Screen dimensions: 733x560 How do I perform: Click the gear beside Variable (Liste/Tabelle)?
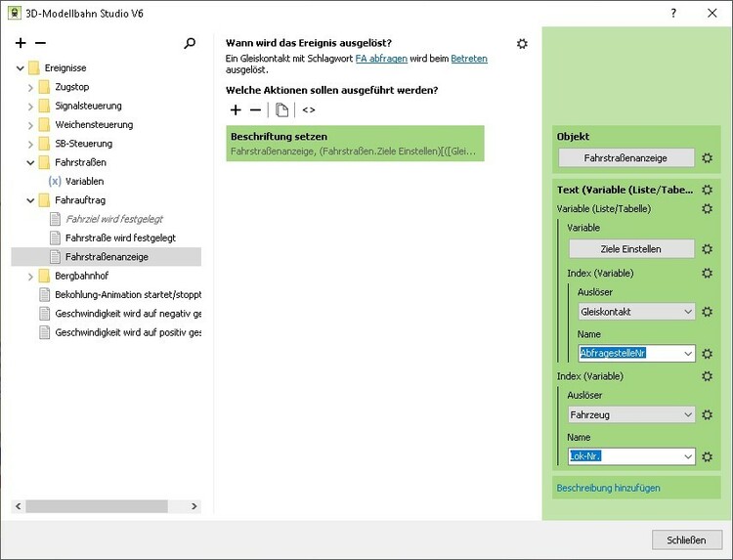point(708,208)
